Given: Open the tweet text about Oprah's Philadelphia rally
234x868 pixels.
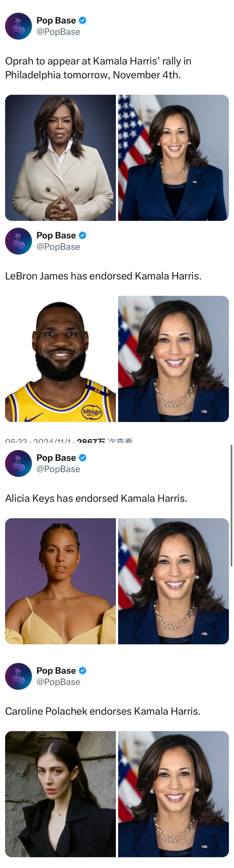Looking at the screenshot, I should click(x=98, y=68).
